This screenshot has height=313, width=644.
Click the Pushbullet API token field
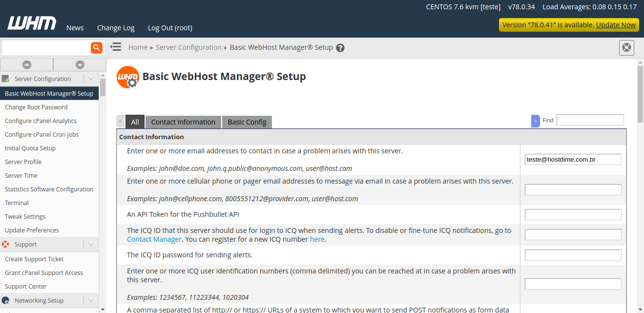coord(573,214)
